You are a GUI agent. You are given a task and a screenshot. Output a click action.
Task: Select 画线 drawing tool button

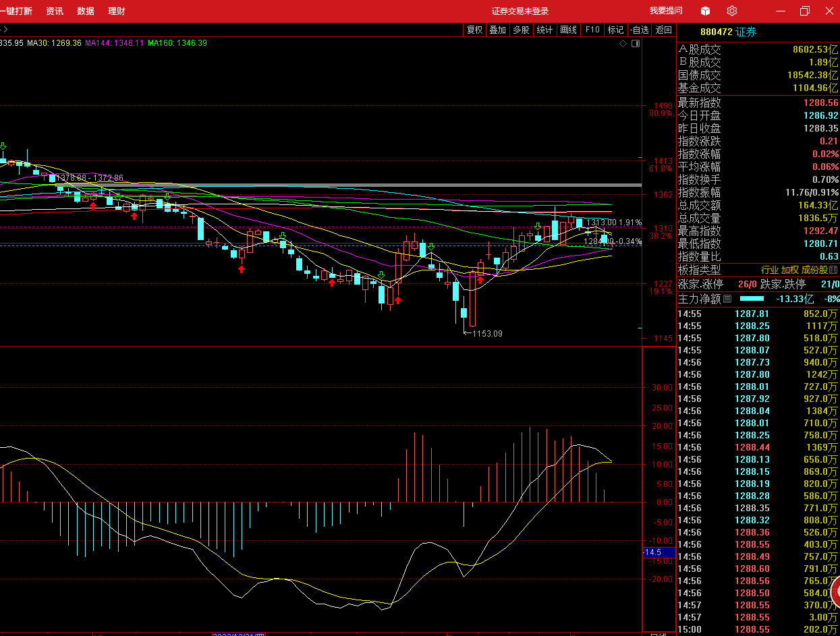(x=569, y=30)
